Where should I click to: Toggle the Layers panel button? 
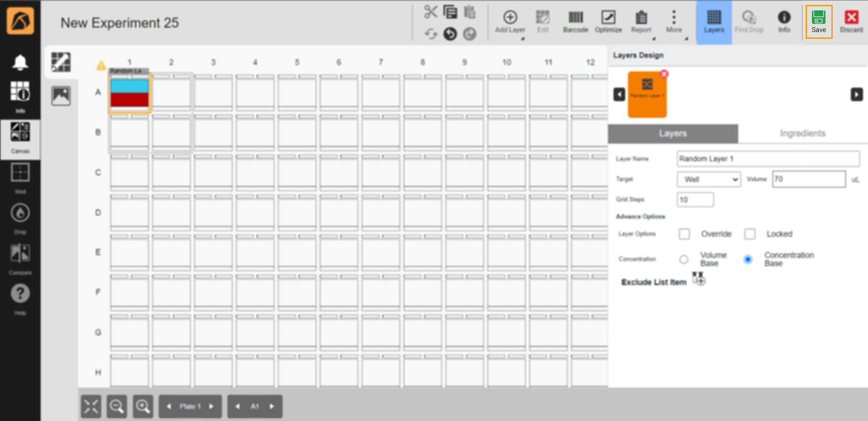(x=714, y=22)
